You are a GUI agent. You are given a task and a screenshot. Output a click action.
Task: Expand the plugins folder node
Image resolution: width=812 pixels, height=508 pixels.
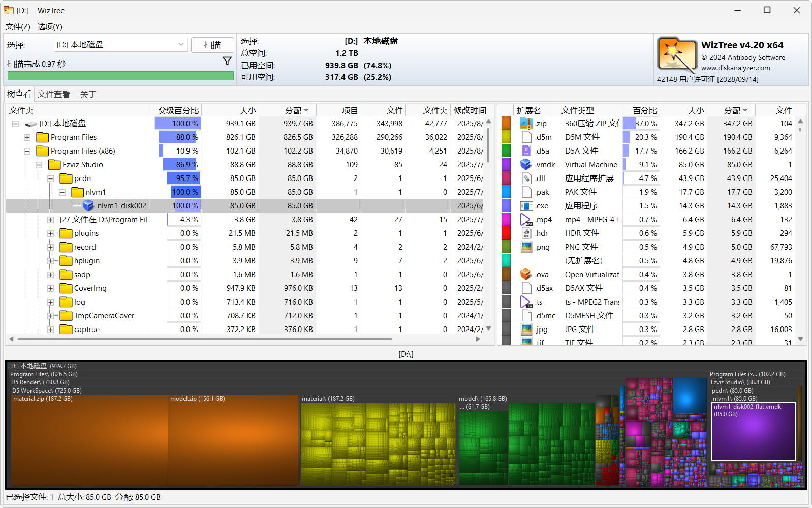[x=51, y=233]
